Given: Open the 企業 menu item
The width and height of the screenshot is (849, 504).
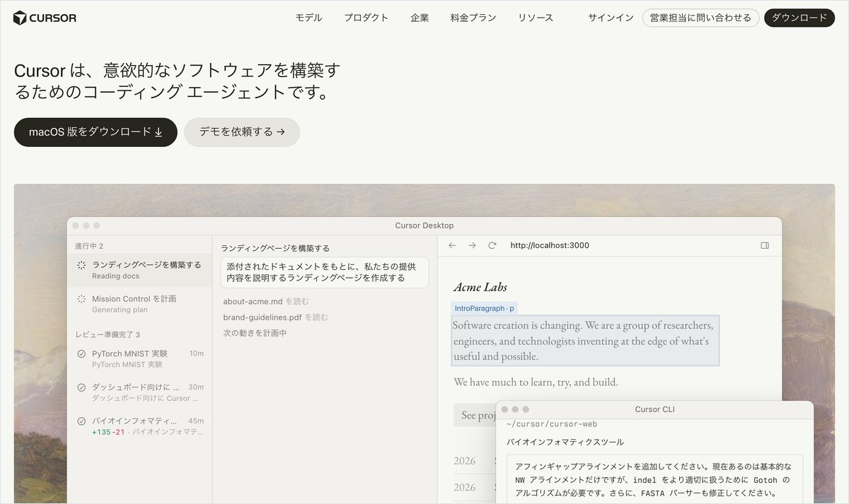Looking at the screenshot, I should 420,18.
